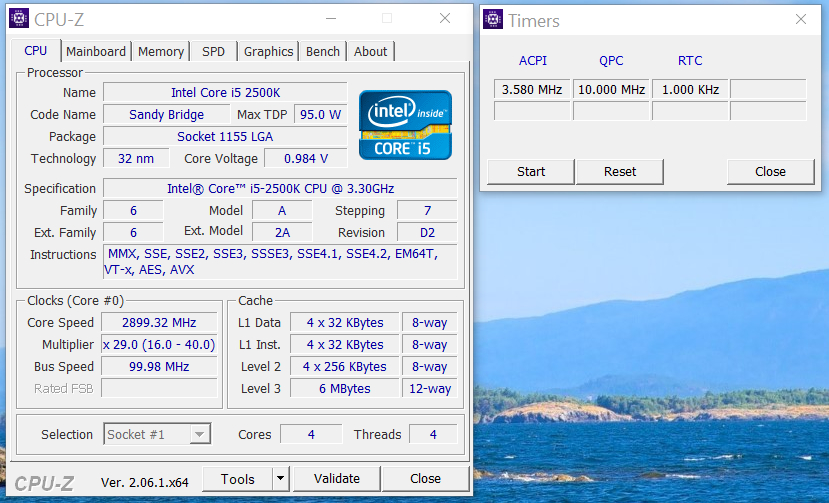Click the Level 3 '12-way' value

pyautogui.click(x=429, y=389)
